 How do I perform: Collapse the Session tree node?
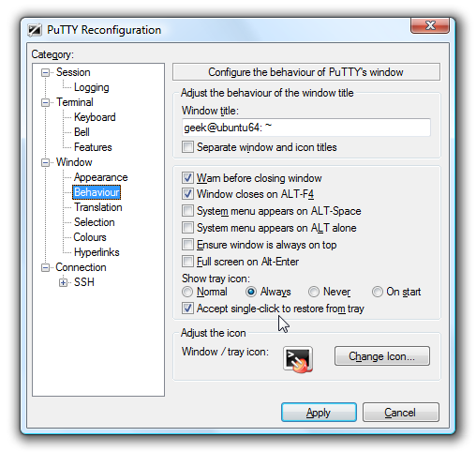(46, 73)
